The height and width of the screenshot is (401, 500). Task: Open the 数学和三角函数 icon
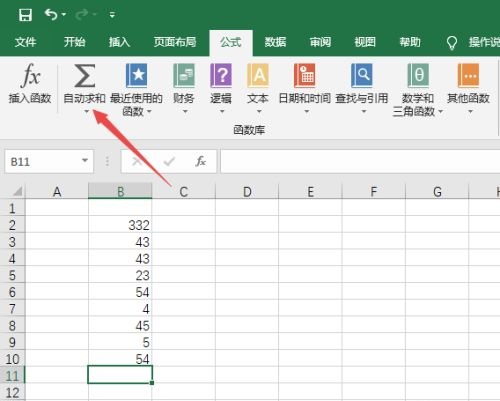[x=418, y=76]
